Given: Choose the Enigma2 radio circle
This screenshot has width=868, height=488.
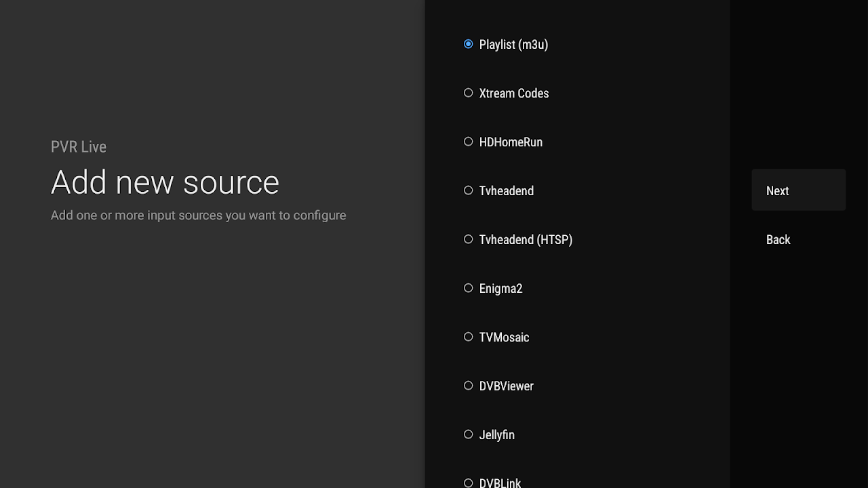Looking at the screenshot, I should click(x=468, y=288).
